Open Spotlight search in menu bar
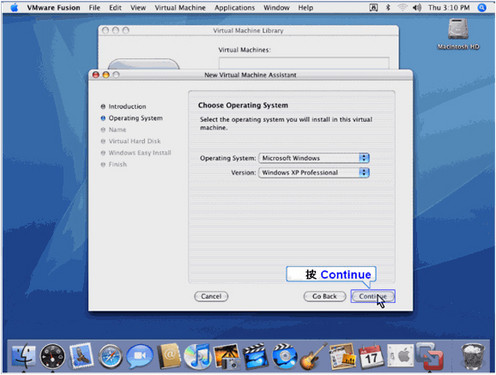 coord(482,7)
